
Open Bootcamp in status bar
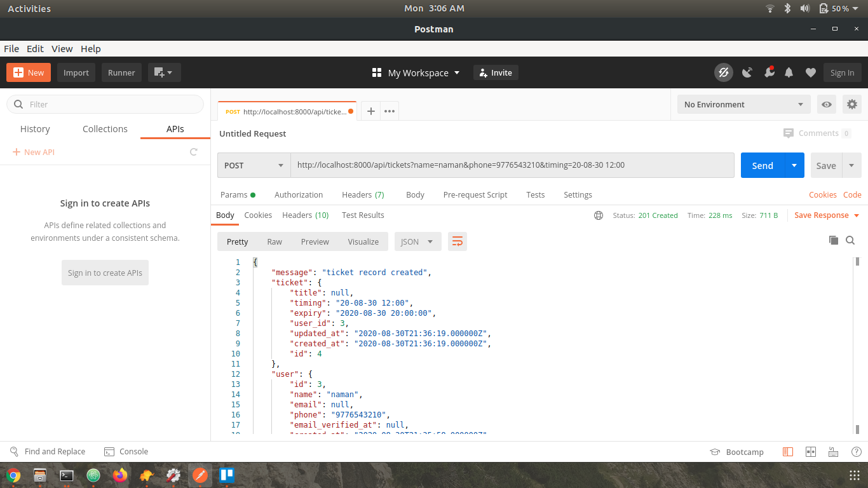[x=737, y=452]
